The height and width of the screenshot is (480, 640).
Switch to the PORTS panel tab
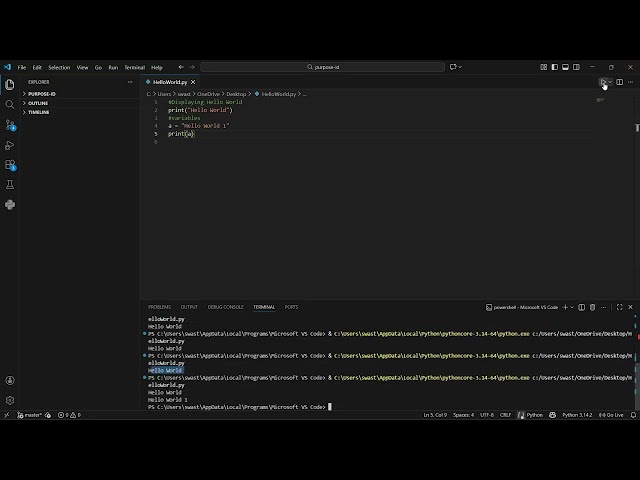(291, 307)
